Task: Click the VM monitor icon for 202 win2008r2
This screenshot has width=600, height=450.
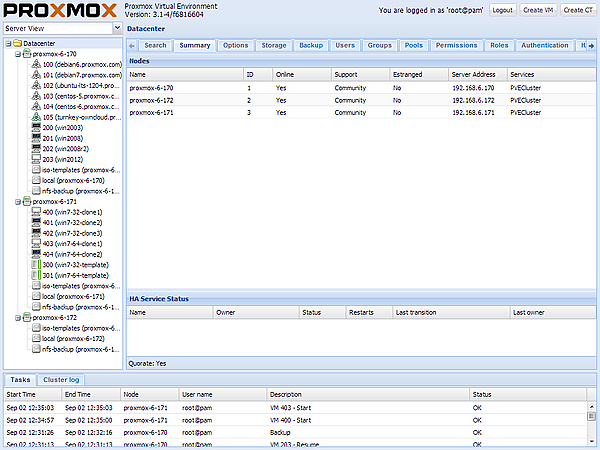Action: tap(36, 148)
